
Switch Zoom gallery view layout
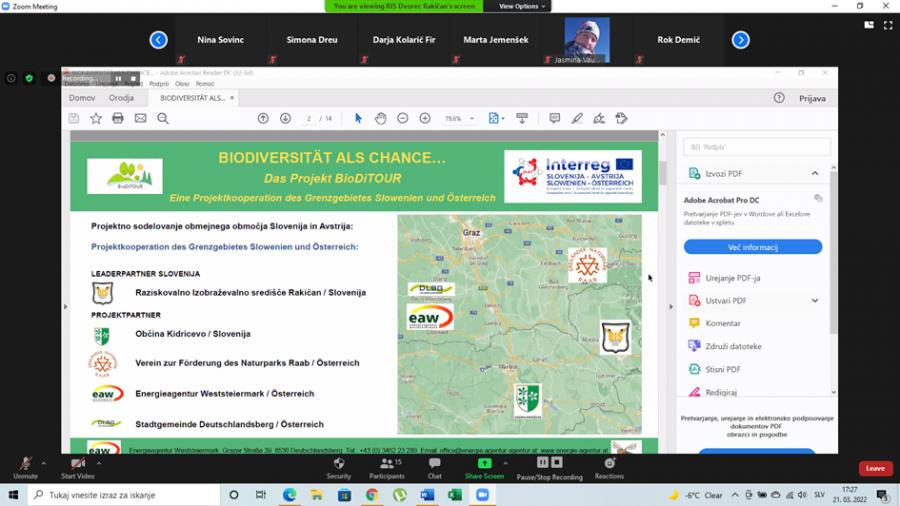point(869,25)
